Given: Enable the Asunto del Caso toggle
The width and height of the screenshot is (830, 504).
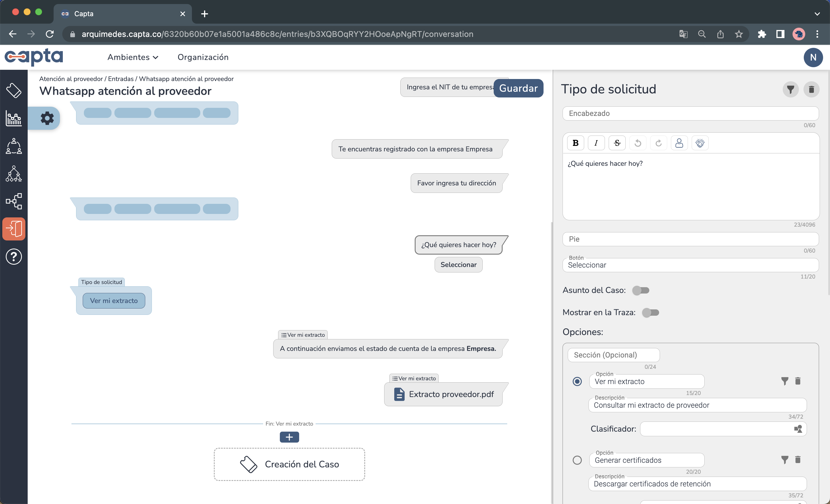Looking at the screenshot, I should (x=641, y=290).
